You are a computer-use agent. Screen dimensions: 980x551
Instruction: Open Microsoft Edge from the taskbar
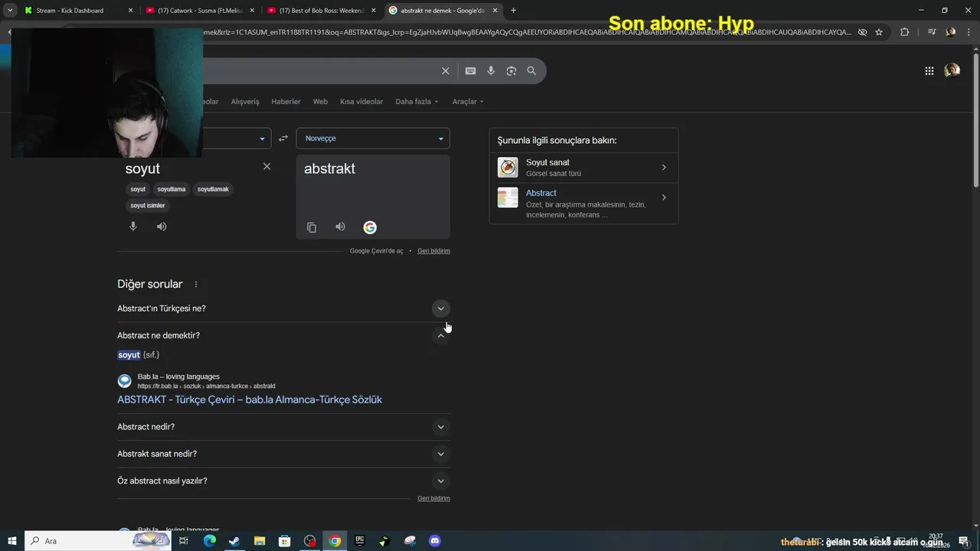click(x=209, y=541)
